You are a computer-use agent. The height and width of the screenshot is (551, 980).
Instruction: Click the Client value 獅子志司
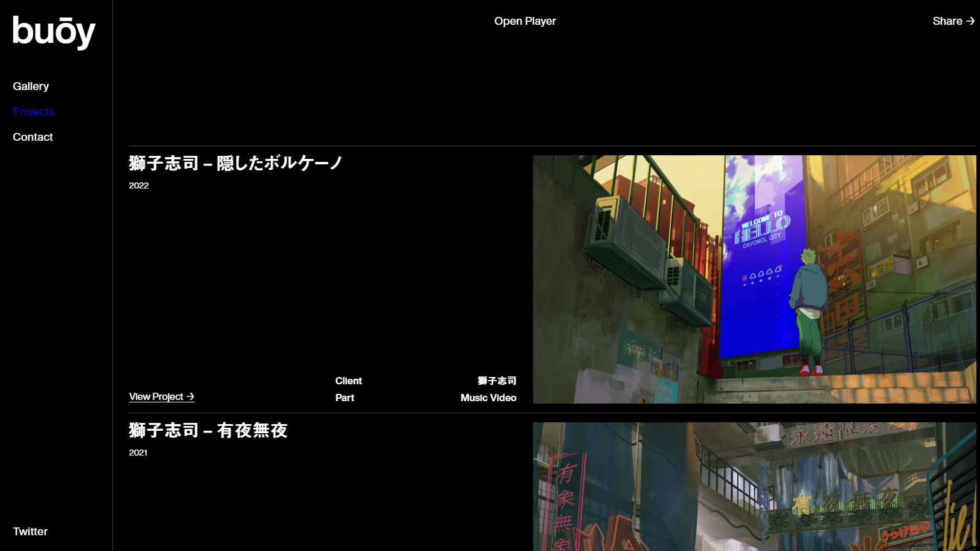[x=497, y=381]
